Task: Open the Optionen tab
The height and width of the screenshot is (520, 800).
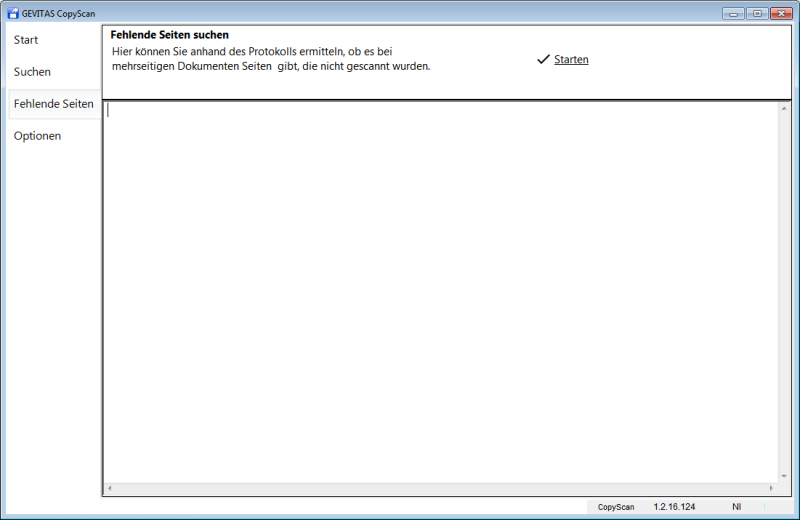Action: [x=37, y=136]
